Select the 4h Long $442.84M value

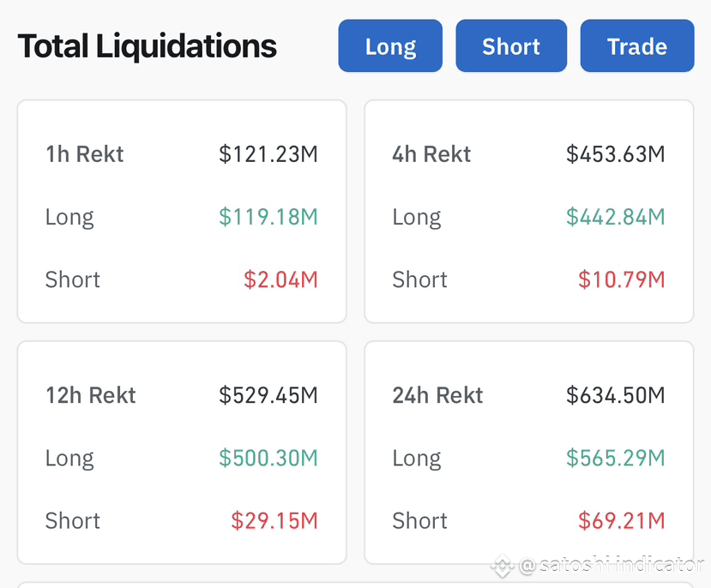click(615, 217)
